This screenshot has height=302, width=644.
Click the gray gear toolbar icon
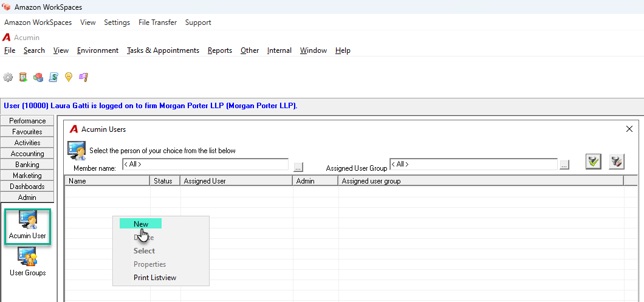(8, 77)
